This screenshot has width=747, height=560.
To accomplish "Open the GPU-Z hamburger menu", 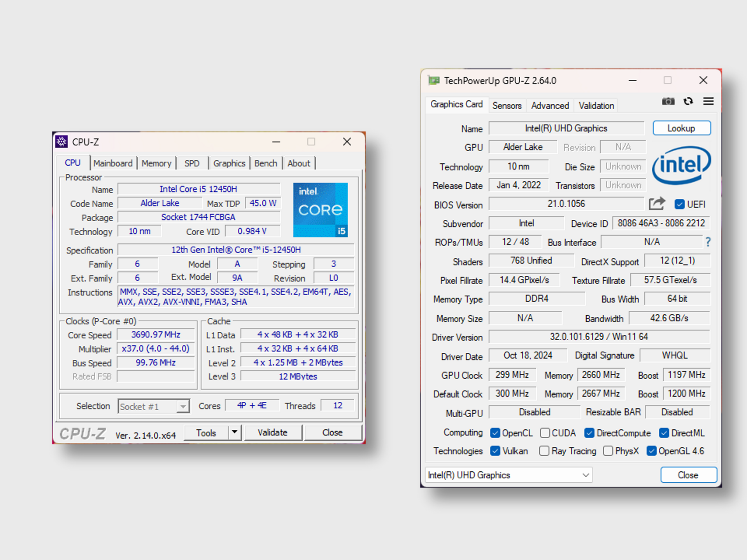I will tap(708, 101).
